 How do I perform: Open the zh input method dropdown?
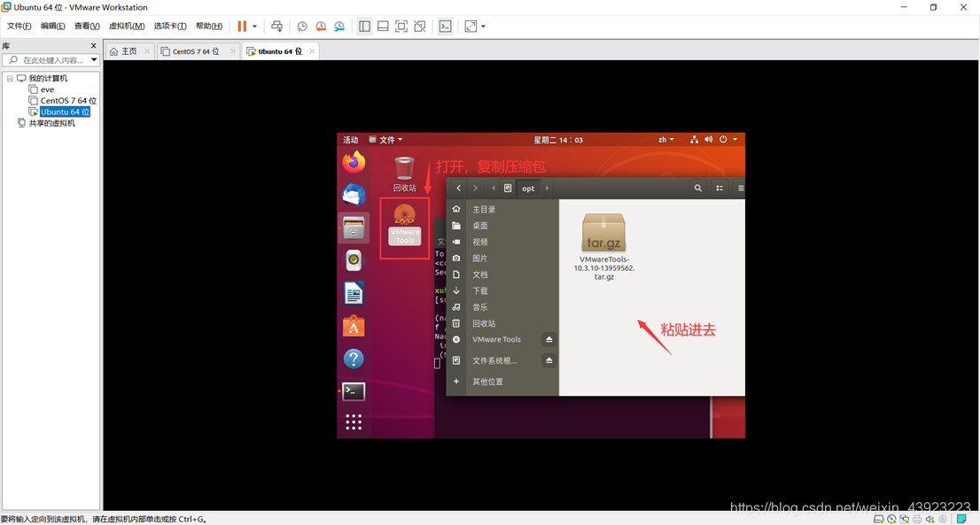coord(665,140)
